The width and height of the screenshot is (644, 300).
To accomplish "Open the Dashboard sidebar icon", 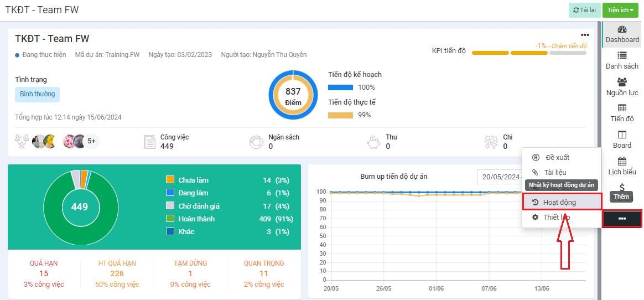I will [x=622, y=34].
